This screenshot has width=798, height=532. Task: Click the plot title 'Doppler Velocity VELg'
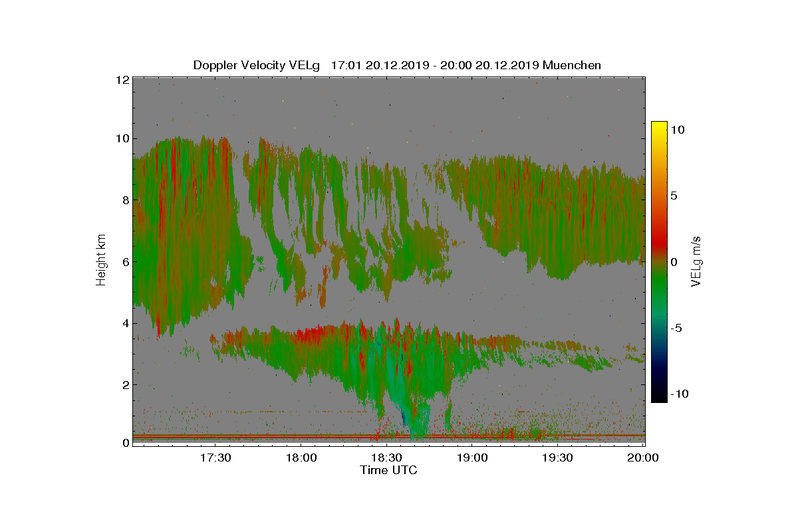click(256, 65)
